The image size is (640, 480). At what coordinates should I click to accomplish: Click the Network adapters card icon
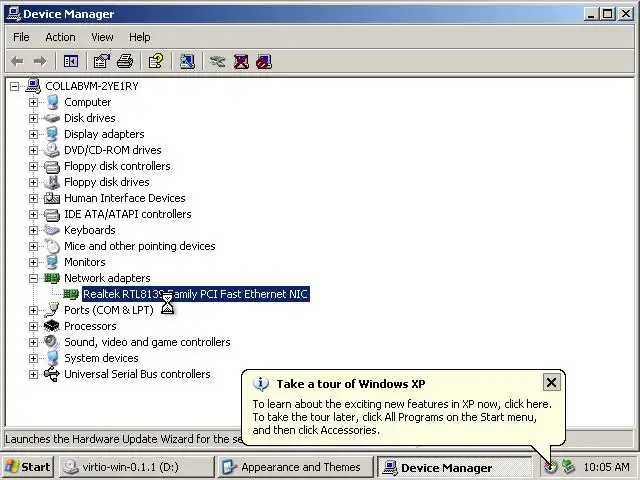pos(52,278)
